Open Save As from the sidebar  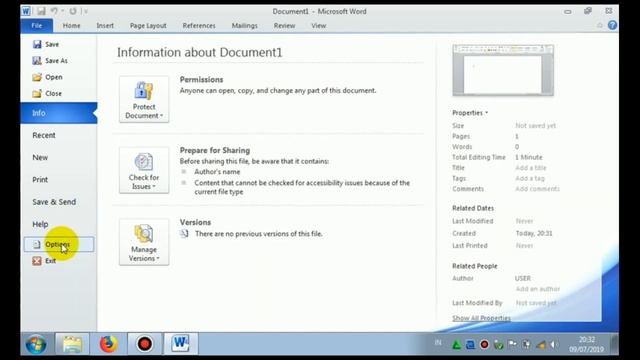(50, 60)
